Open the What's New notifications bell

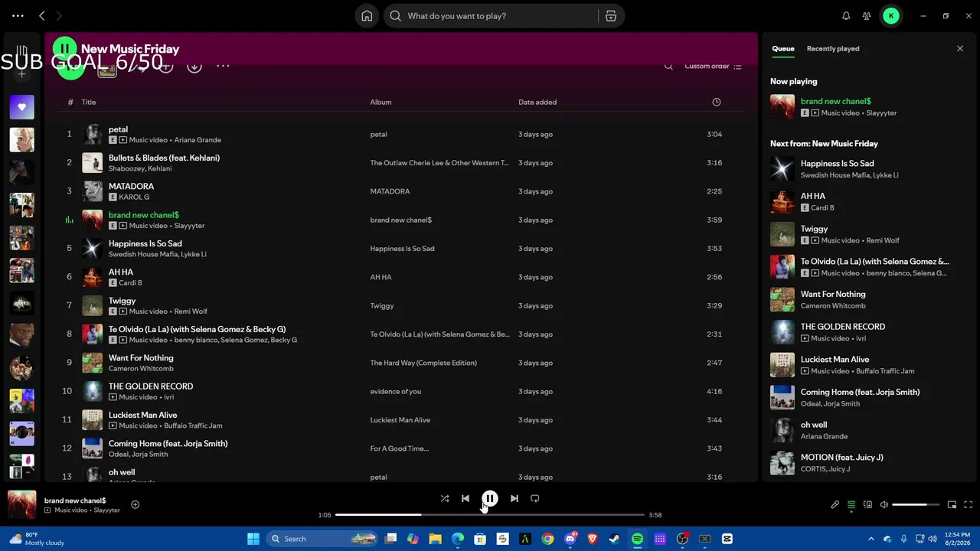[x=846, y=16]
